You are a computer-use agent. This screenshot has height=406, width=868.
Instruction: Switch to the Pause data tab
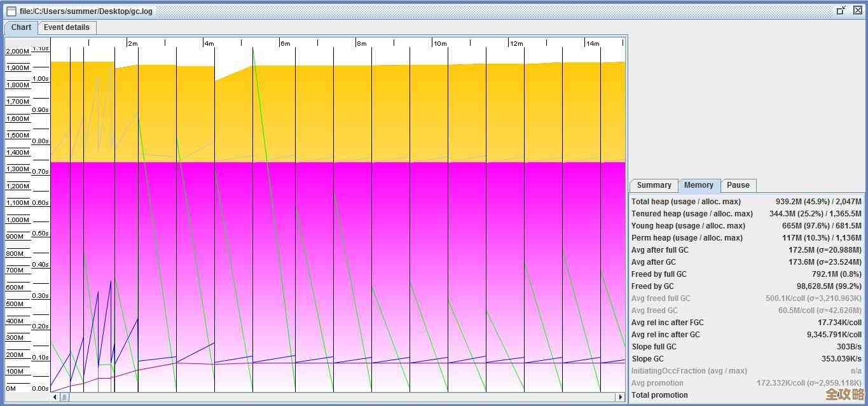(x=738, y=185)
